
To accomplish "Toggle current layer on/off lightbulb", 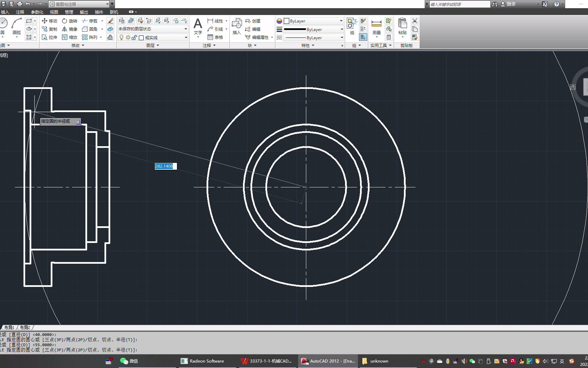I will (121, 37).
